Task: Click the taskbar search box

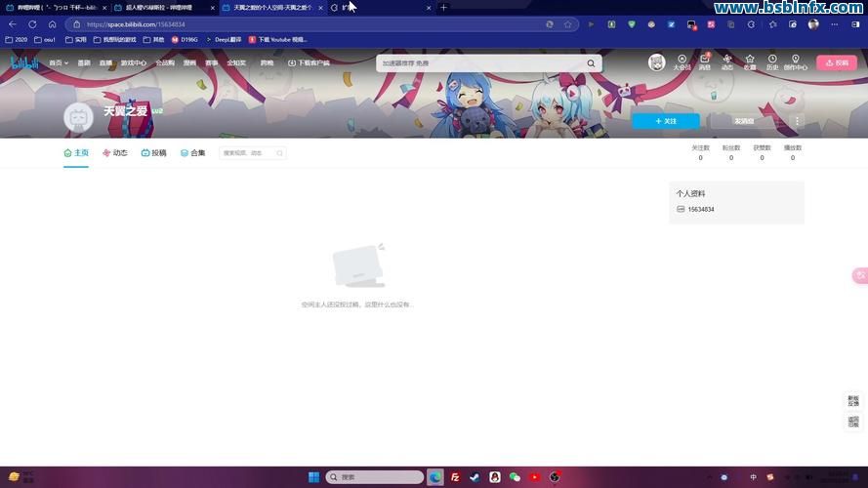Action: click(375, 477)
